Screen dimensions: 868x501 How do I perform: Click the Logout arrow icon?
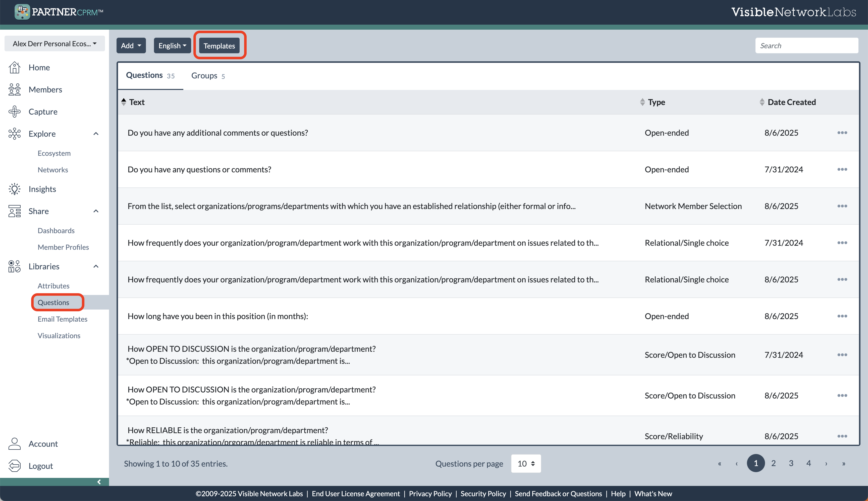click(15, 466)
